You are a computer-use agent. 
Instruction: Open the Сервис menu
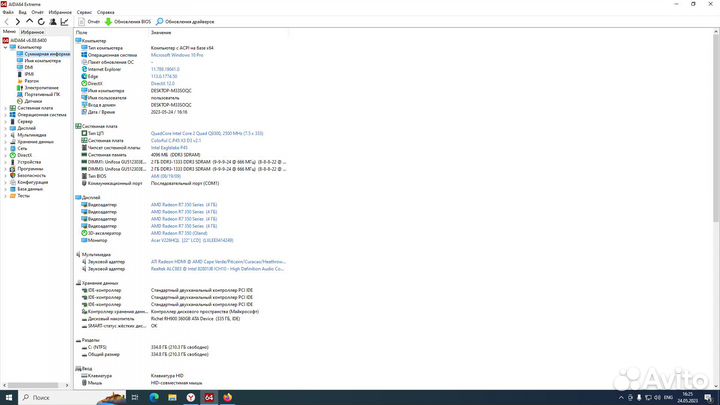pos(84,12)
